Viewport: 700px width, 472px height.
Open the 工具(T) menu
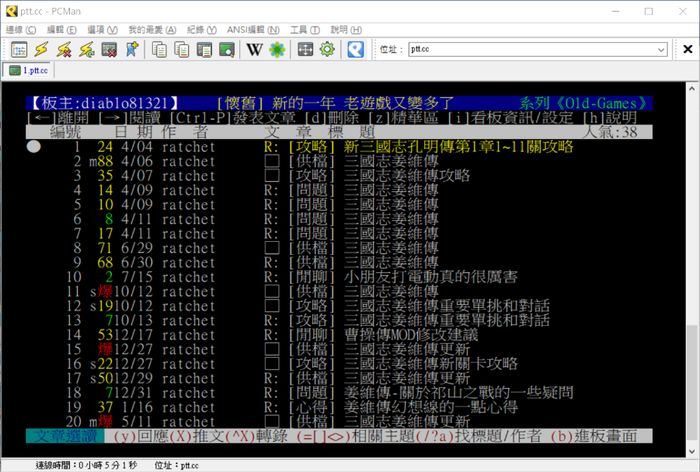[x=305, y=30]
